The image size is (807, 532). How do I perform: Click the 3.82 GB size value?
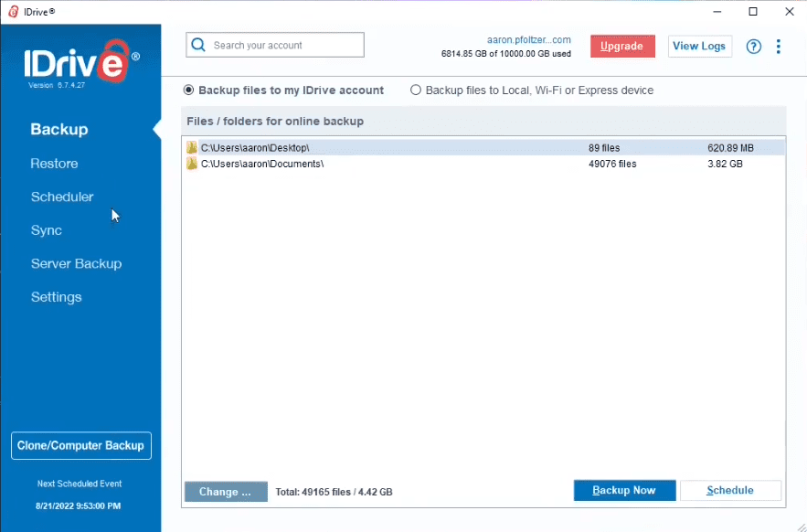click(725, 164)
